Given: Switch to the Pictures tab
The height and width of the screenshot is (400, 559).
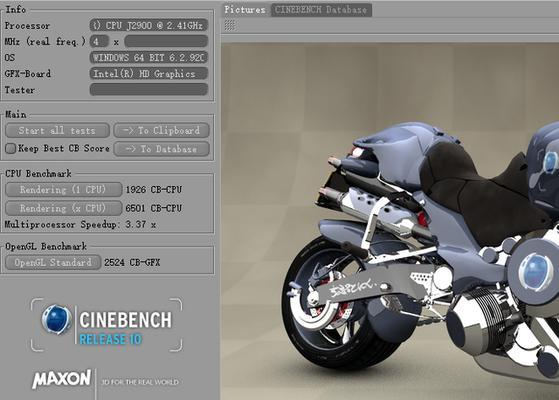Looking at the screenshot, I should (245, 10).
